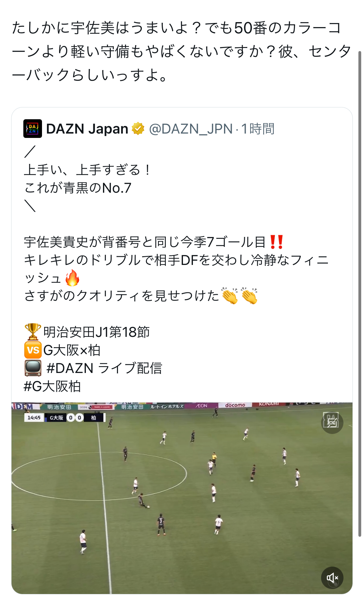
Task: Open the #DAZN hashtag
Action: 70,368
